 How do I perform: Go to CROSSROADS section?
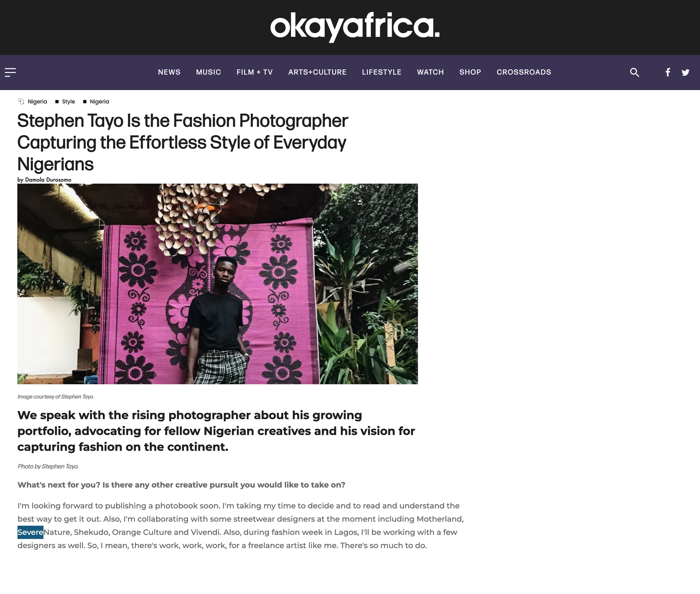[524, 72]
